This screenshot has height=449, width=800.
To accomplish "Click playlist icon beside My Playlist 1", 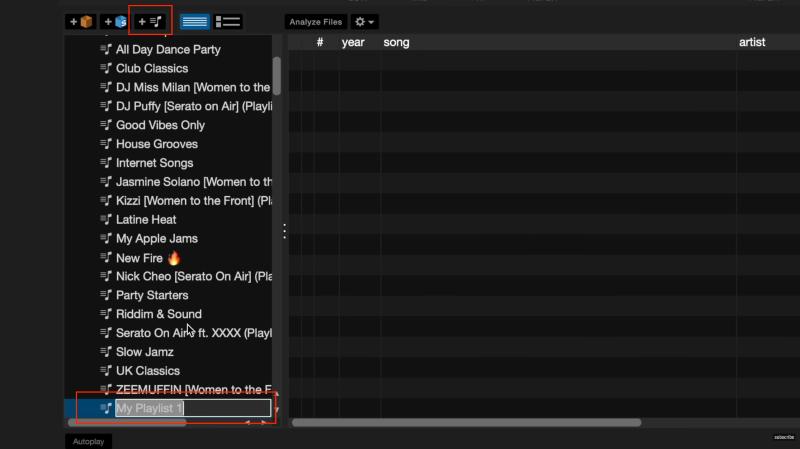I will coord(106,408).
